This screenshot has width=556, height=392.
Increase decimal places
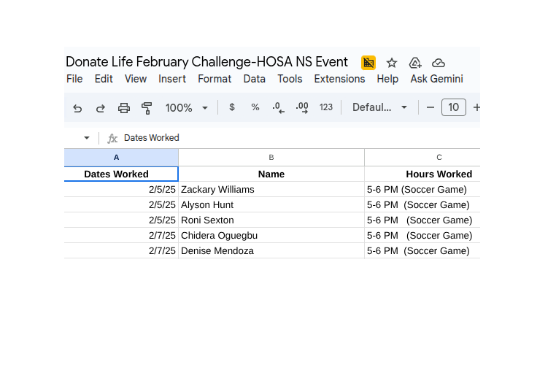click(x=302, y=107)
